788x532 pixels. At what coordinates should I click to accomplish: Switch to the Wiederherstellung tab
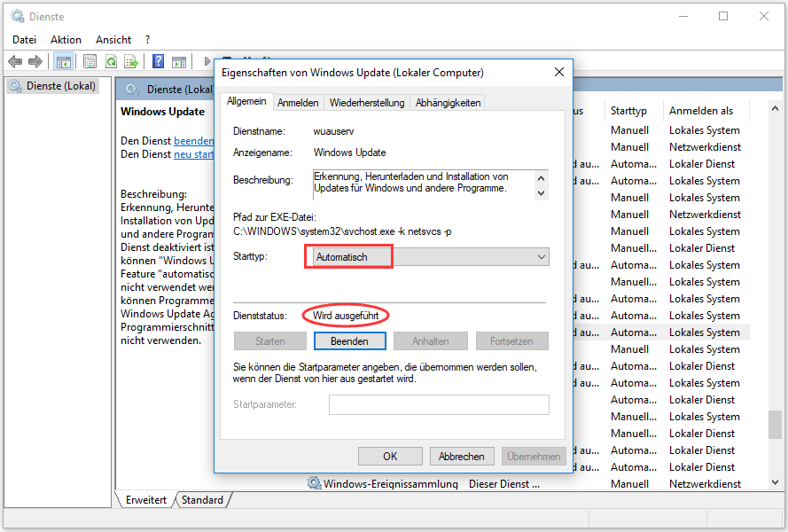(367, 103)
